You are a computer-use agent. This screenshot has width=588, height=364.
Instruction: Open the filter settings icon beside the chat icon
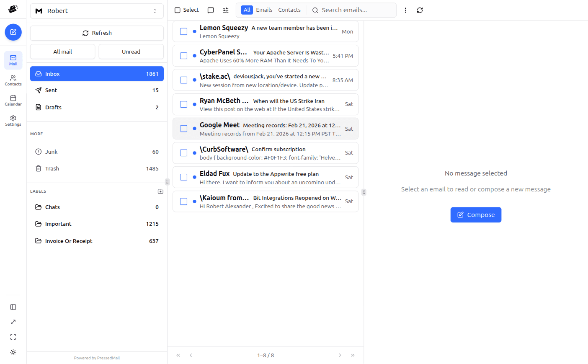point(225,10)
